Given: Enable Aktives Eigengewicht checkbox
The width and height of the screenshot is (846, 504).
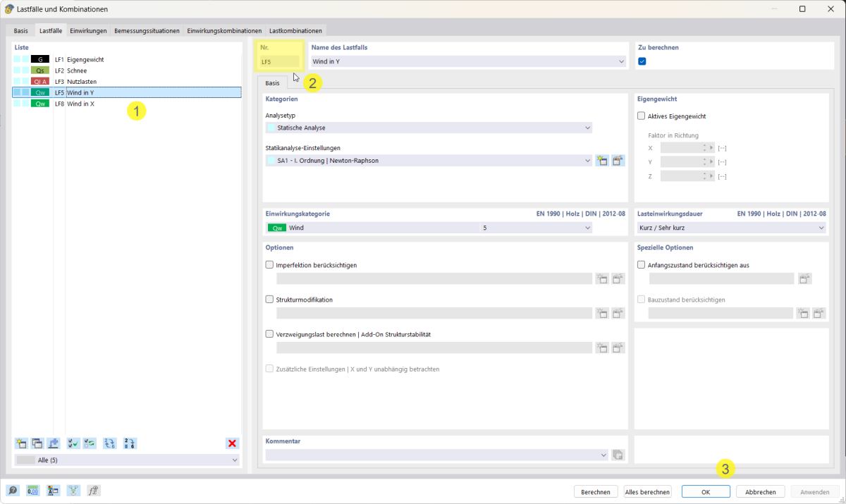Looking at the screenshot, I should (642, 116).
